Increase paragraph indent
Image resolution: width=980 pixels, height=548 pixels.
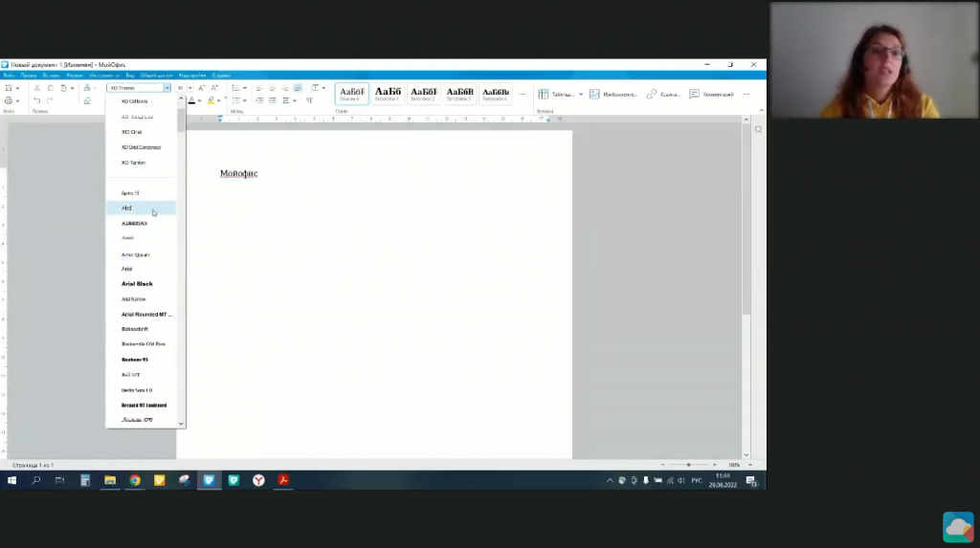(273, 100)
